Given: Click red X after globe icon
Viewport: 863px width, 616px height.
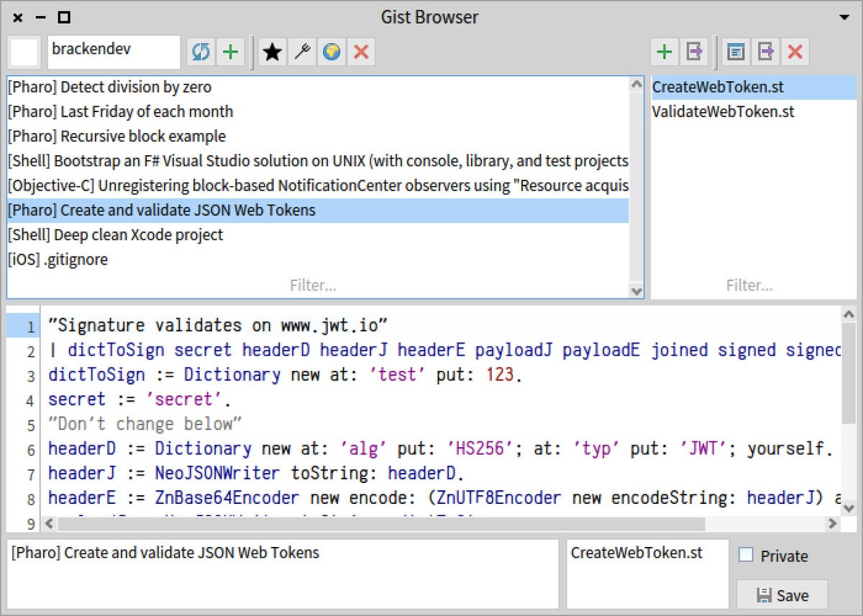Looking at the screenshot, I should pyautogui.click(x=361, y=52).
